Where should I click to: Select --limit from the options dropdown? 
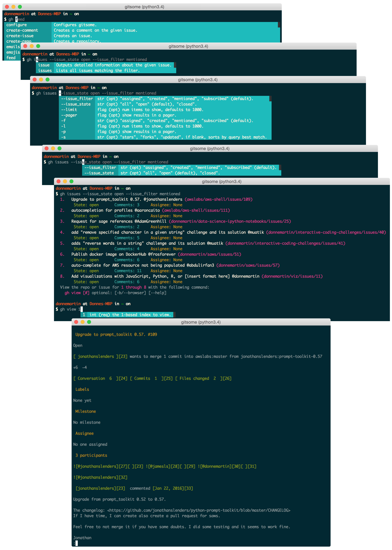(69, 110)
